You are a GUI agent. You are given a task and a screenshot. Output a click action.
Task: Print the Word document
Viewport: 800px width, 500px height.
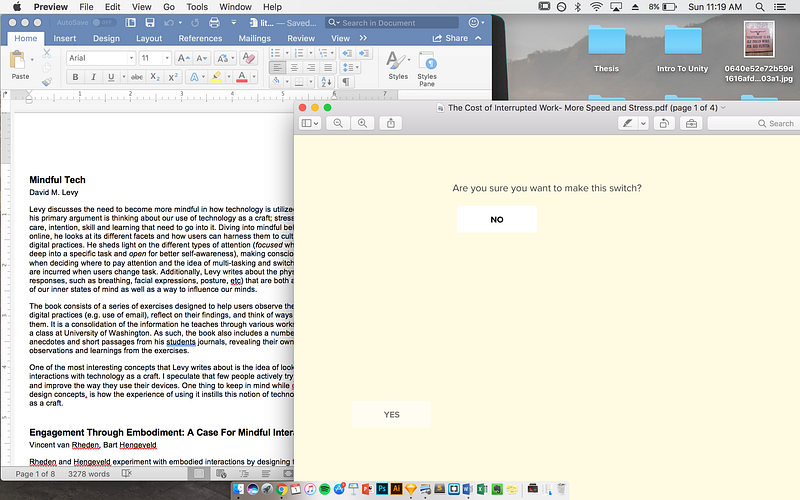214,22
